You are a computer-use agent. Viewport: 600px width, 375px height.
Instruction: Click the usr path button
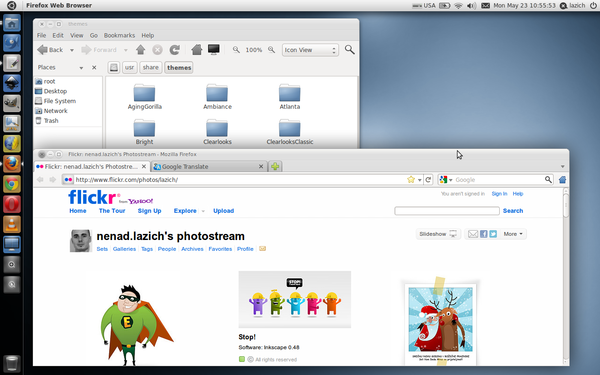point(129,67)
